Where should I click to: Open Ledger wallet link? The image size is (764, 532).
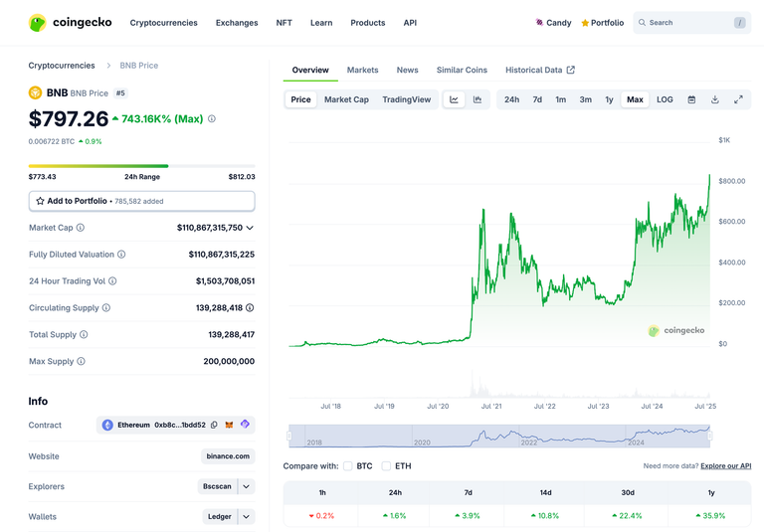[220, 516]
